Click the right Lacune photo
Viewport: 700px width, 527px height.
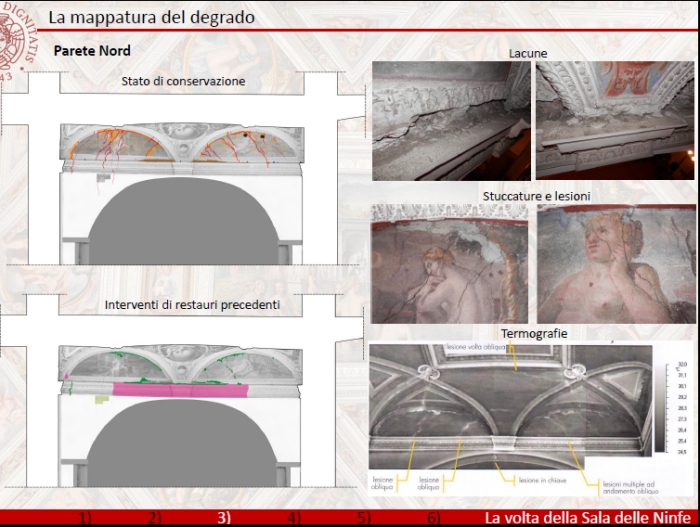click(x=614, y=121)
